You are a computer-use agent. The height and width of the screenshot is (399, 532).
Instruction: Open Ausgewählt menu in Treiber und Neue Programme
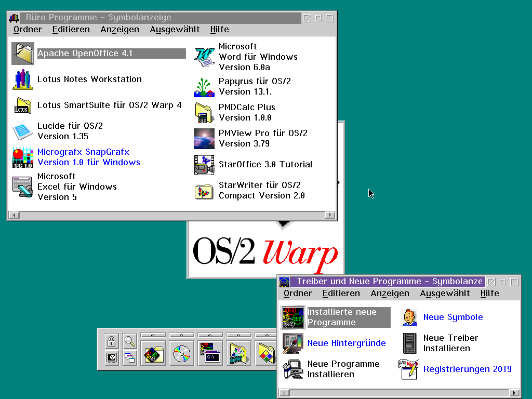[x=445, y=294]
